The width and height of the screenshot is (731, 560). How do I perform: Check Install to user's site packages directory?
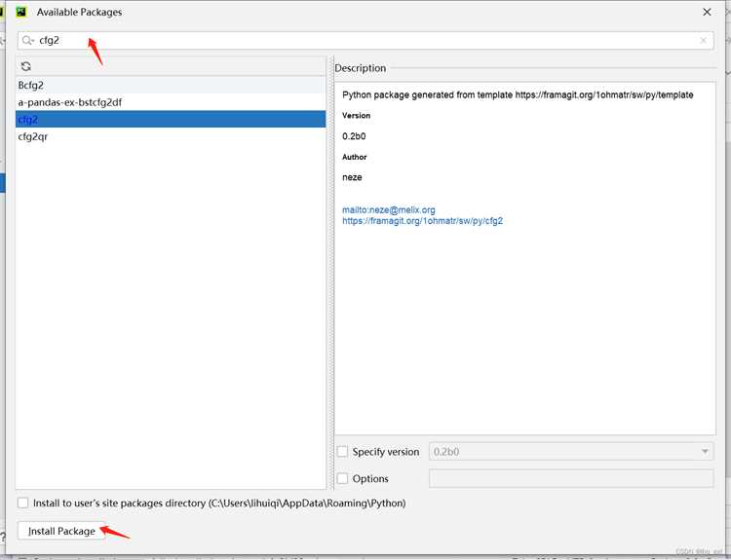[22, 504]
